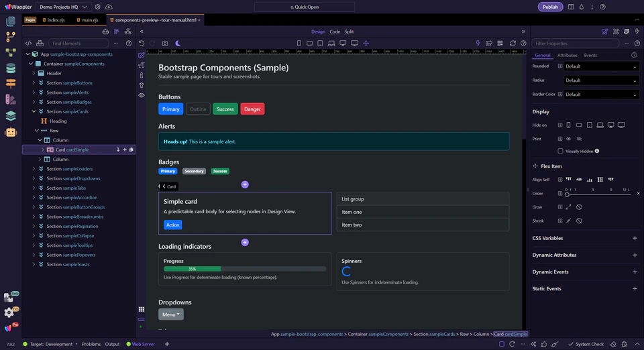The image size is (644, 350).
Task: Toggle Print visible eye icon
Action: click(x=568, y=139)
